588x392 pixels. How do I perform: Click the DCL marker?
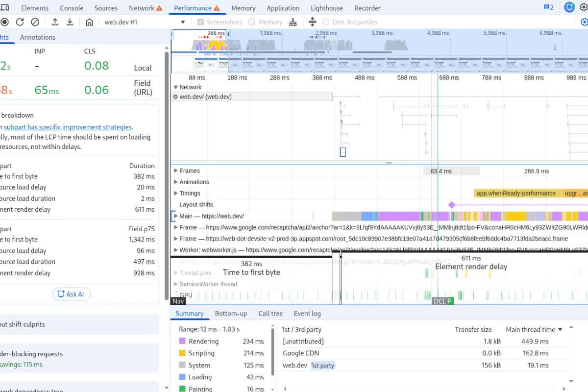(439, 301)
